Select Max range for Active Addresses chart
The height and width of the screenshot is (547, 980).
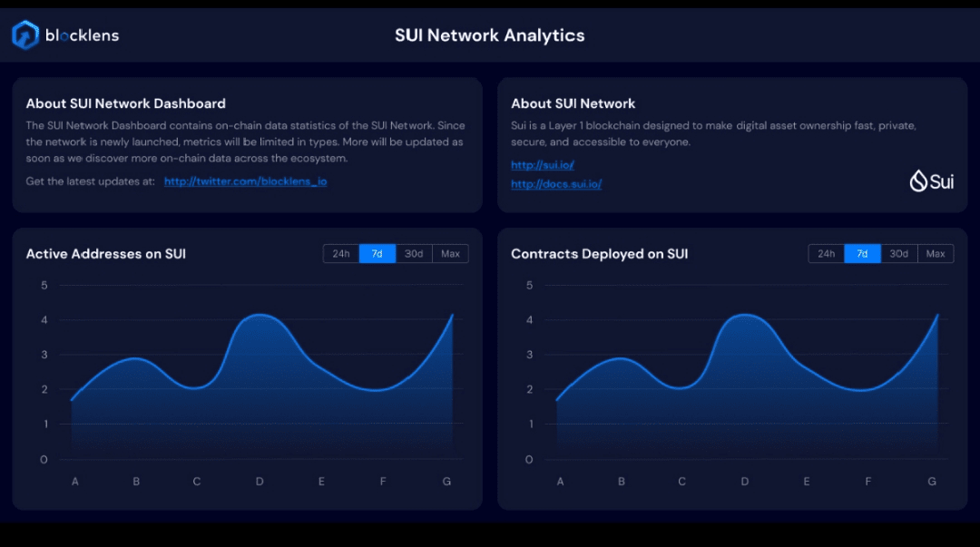(450, 254)
